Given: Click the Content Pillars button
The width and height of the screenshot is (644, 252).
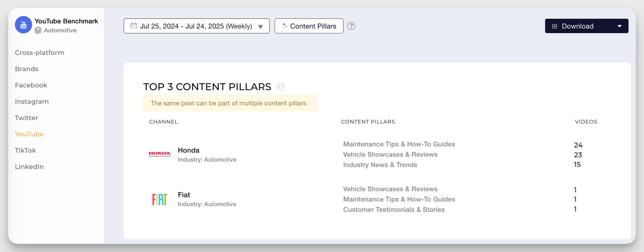Looking at the screenshot, I should point(309,26).
